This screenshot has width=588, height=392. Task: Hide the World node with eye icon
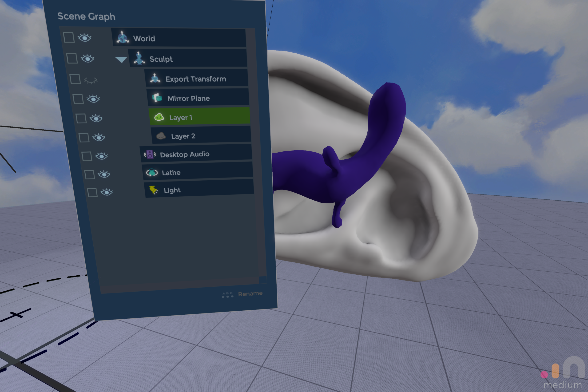point(84,38)
